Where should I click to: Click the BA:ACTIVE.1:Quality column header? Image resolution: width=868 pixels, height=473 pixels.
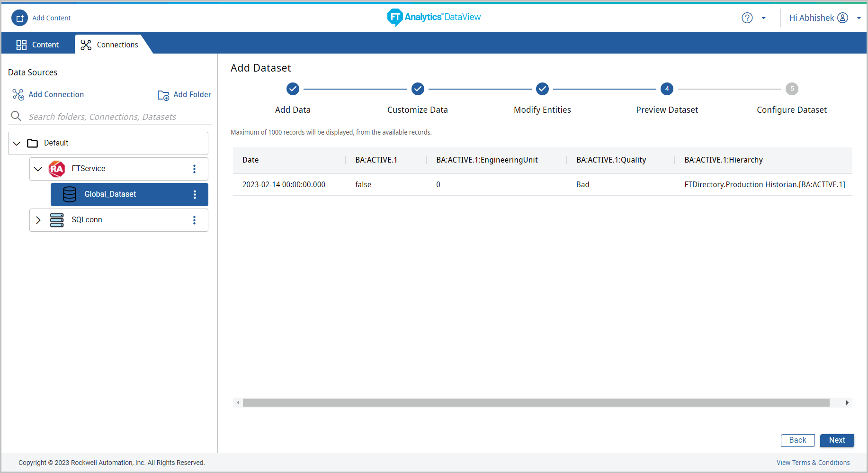(x=611, y=160)
